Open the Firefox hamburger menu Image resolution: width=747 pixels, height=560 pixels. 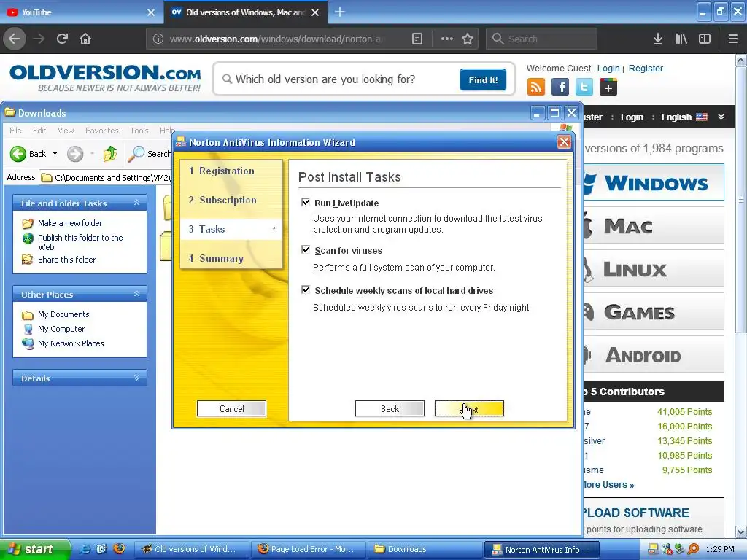point(733,39)
